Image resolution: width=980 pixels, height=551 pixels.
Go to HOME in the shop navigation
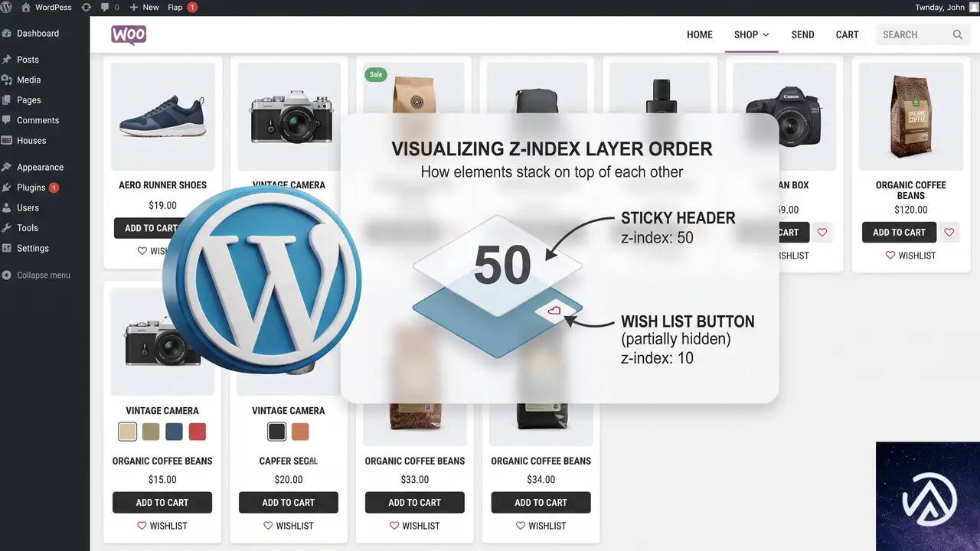tap(700, 34)
